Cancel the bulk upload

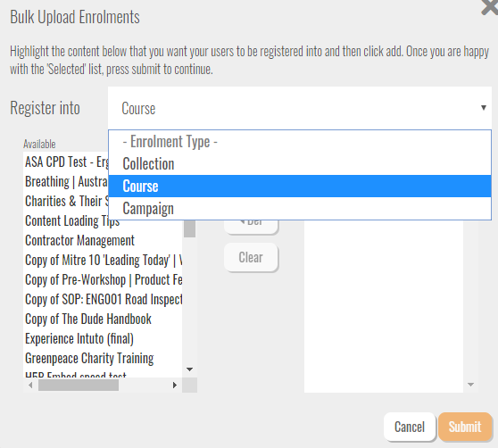click(410, 427)
